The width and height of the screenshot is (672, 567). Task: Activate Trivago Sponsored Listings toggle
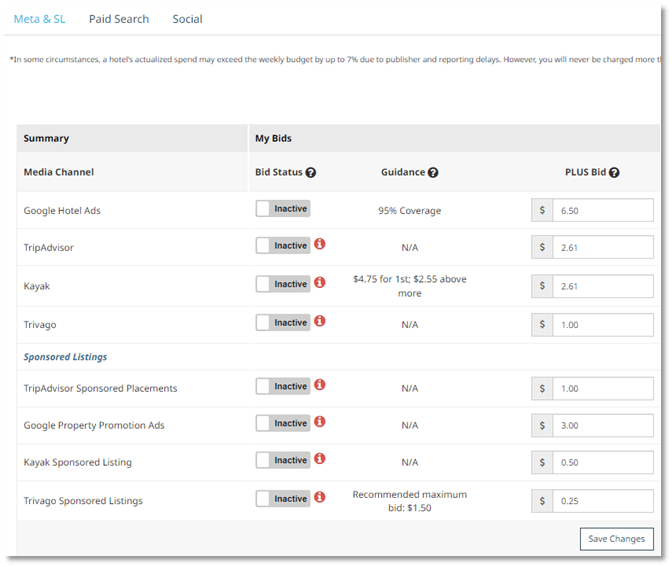point(283,499)
